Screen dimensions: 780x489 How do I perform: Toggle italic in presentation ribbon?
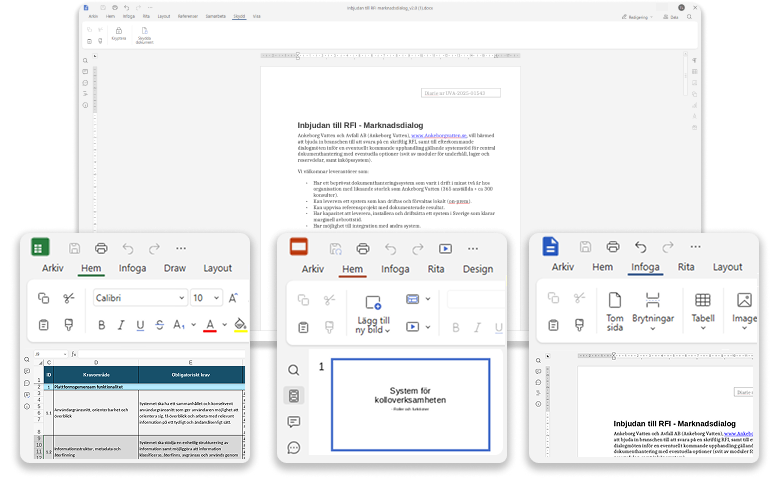(477, 327)
